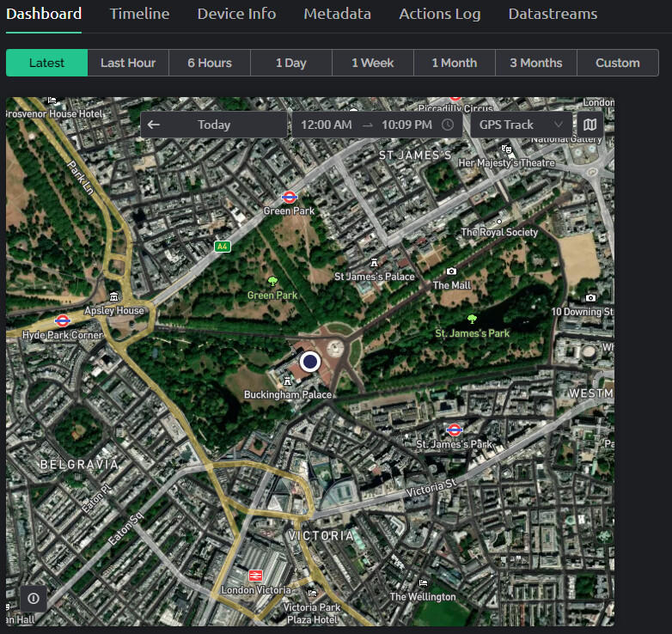This screenshot has height=634, width=672.
Task: Click the Park Ln road label
Action: coord(80,178)
